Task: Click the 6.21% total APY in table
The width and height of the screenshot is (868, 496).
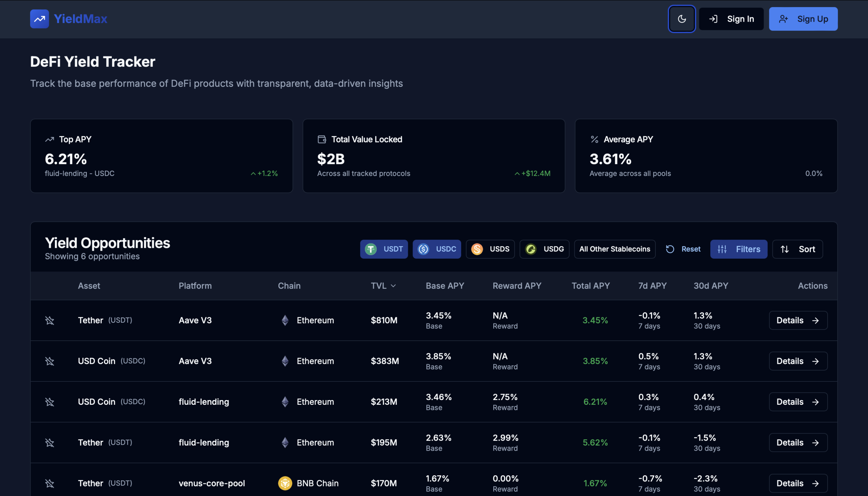Action: 595,402
